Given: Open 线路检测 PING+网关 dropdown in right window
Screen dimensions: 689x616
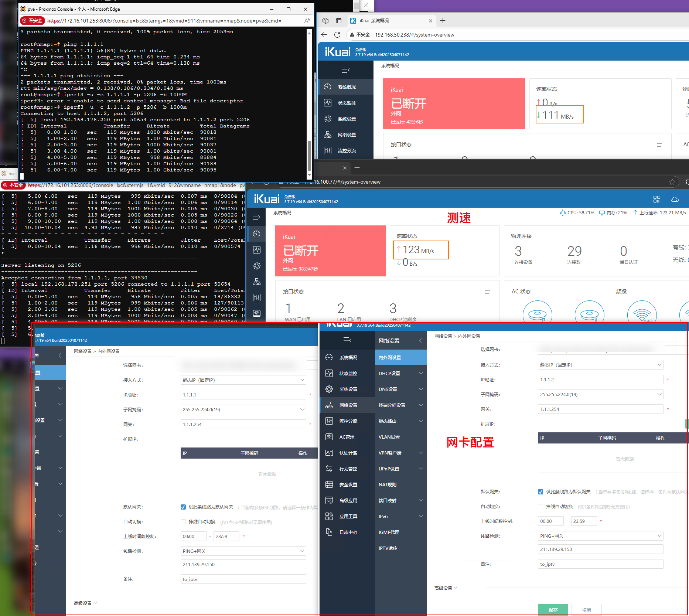Looking at the screenshot, I should pyautogui.click(x=600, y=536).
